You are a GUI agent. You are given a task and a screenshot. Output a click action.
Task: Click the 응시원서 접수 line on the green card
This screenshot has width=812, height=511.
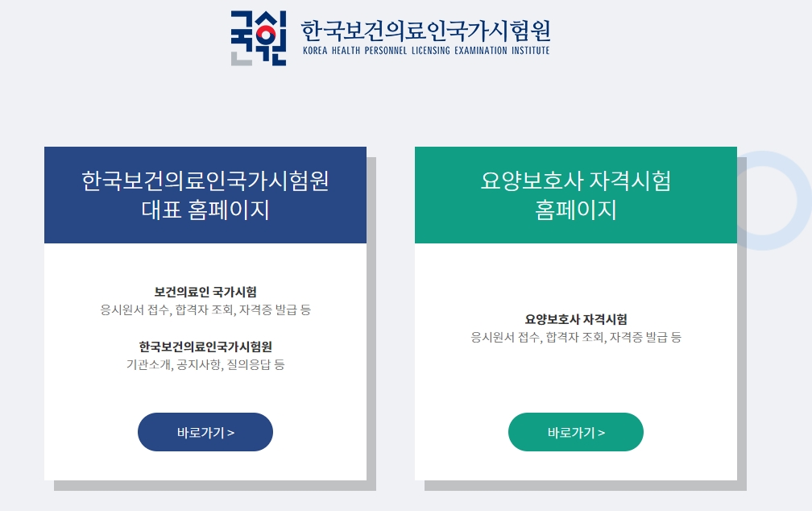coord(575,337)
